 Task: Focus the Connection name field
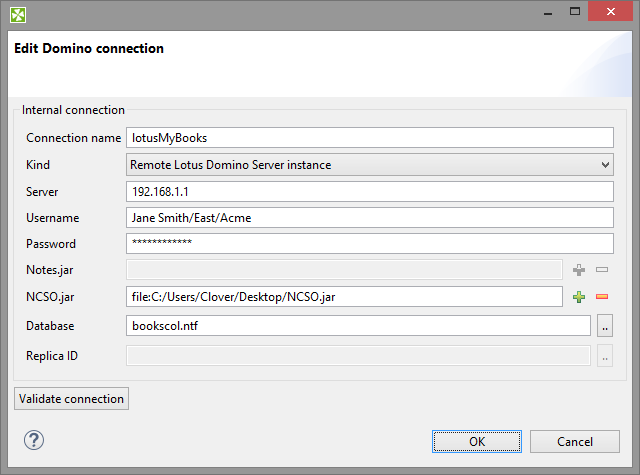[369, 138]
